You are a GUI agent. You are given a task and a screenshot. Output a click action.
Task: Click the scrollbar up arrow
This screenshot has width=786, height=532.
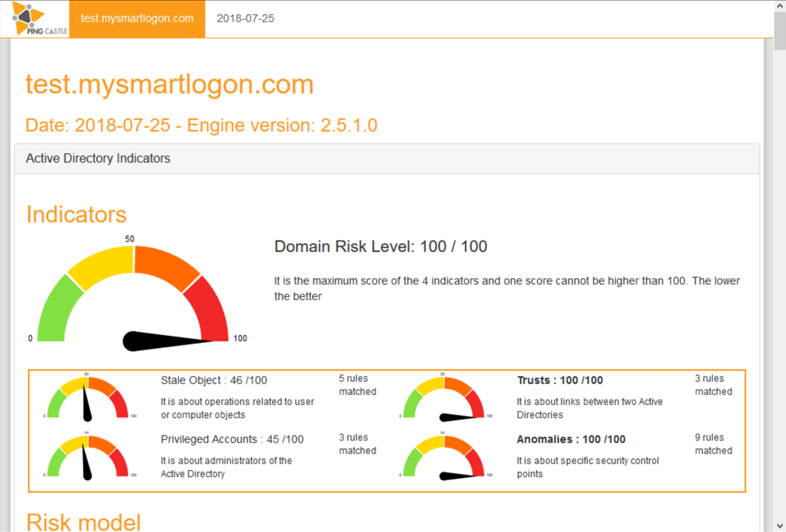click(780, 6)
